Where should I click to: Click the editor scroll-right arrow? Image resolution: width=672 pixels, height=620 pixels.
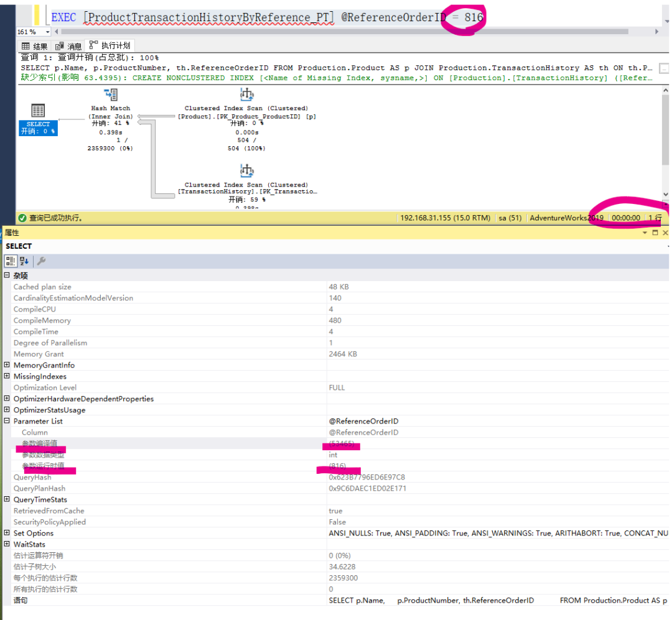tap(656, 32)
